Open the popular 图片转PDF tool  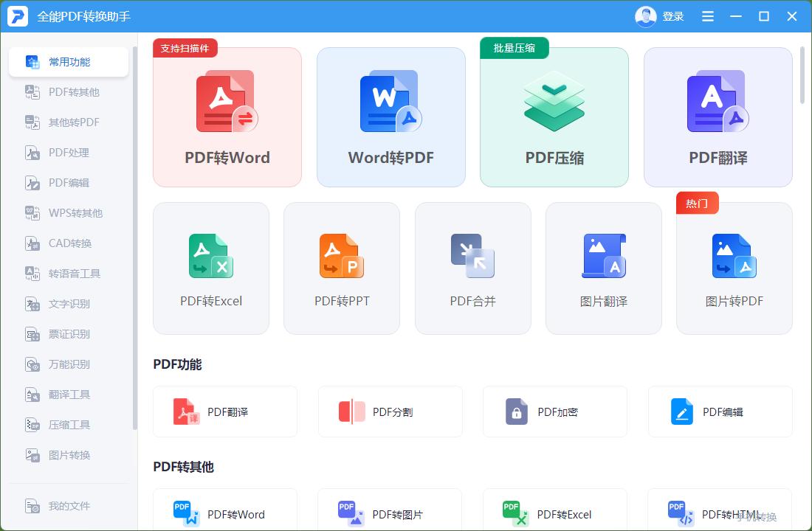click(x=734, y=268)
